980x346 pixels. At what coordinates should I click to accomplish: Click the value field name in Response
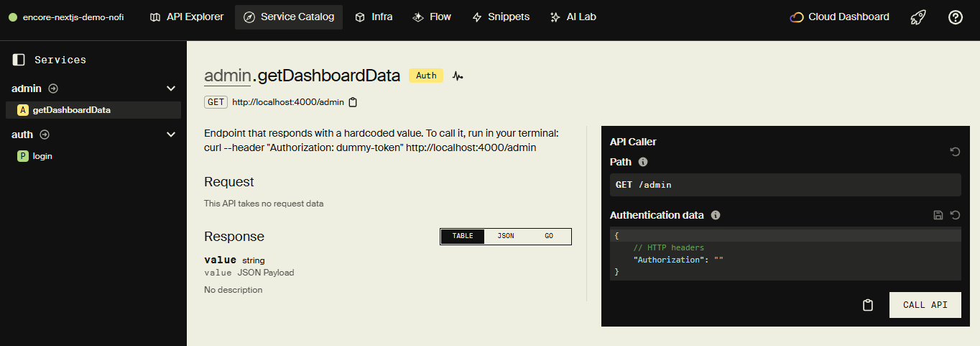coord(220,260)
